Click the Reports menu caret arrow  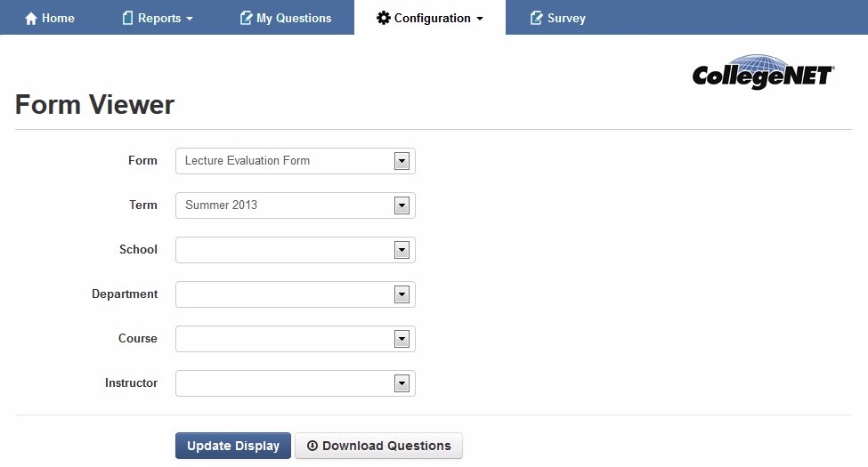coord(190,19)
